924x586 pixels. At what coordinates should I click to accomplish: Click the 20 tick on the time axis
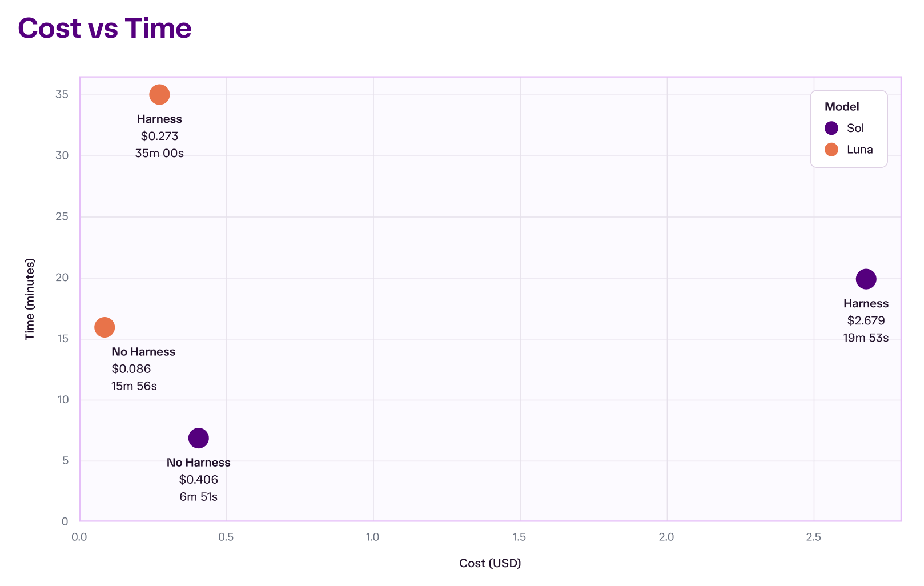pos(62,278)
